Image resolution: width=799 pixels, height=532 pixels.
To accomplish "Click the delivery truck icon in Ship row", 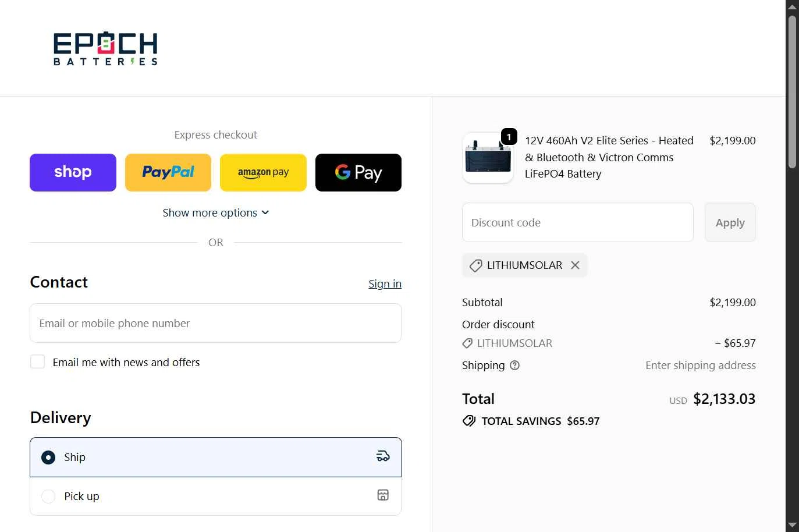I will pos(383,456).
